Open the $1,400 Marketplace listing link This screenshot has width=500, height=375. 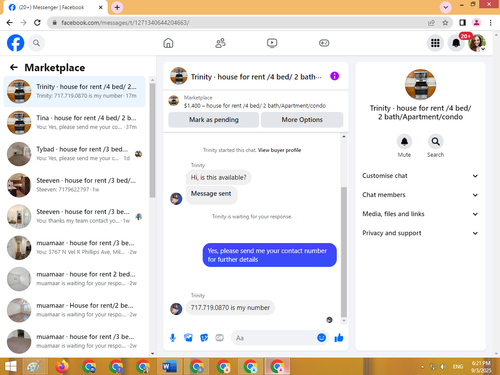tap(255, 106)
